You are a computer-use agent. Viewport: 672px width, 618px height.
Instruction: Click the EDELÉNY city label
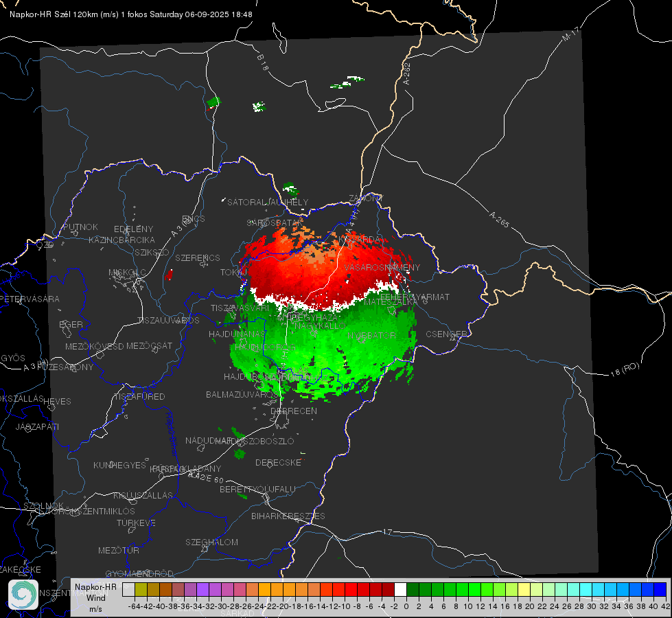point(133,229)
